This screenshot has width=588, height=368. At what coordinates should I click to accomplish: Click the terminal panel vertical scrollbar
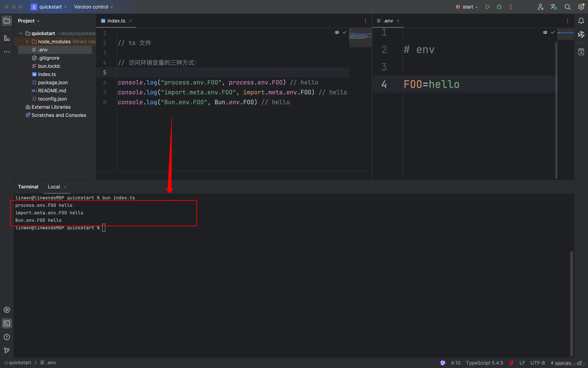point(571,303)
